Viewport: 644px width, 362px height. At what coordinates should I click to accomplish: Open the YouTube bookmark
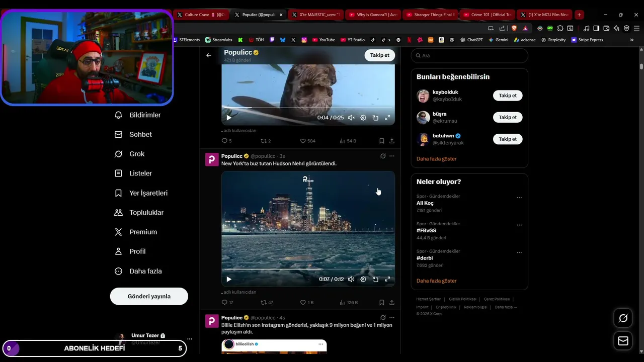coord(323,40)
